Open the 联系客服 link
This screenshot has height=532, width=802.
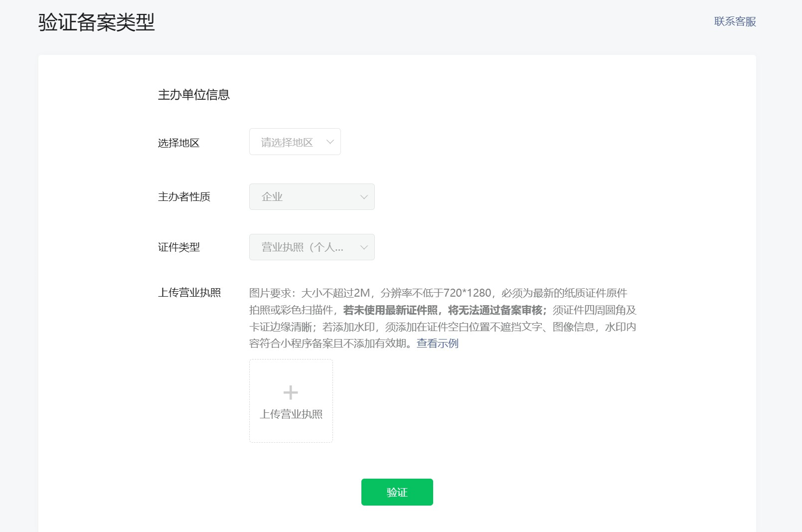735,21
